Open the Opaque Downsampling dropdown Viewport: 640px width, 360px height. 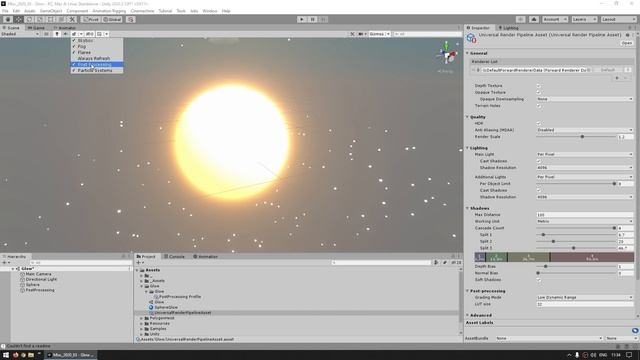584,99
